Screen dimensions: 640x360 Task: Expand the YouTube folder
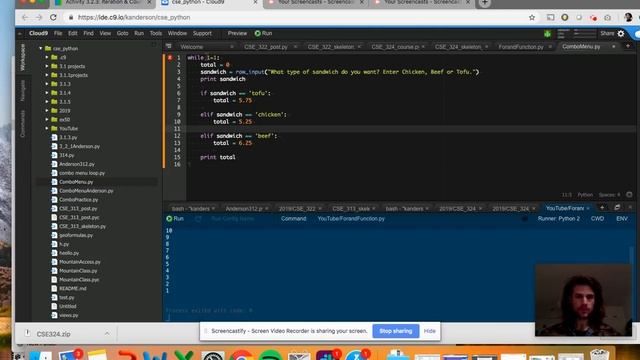(x=47, y=129)
